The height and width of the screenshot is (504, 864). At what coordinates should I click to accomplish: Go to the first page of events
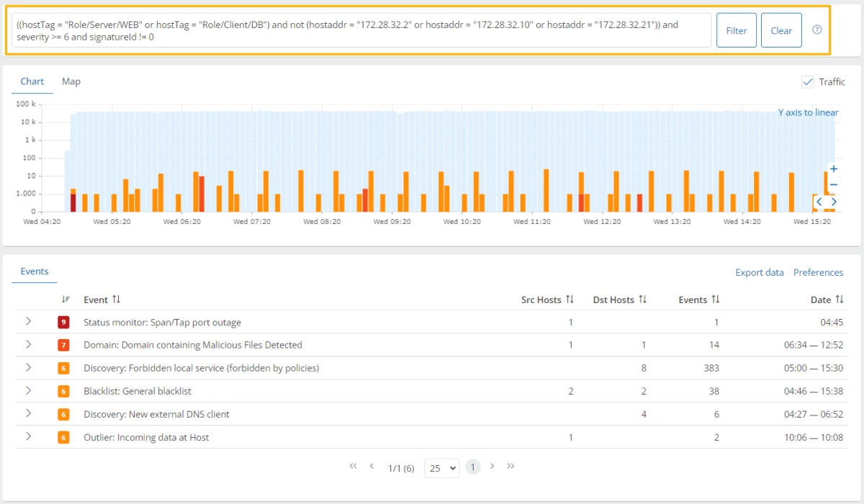tap(353, 467)
